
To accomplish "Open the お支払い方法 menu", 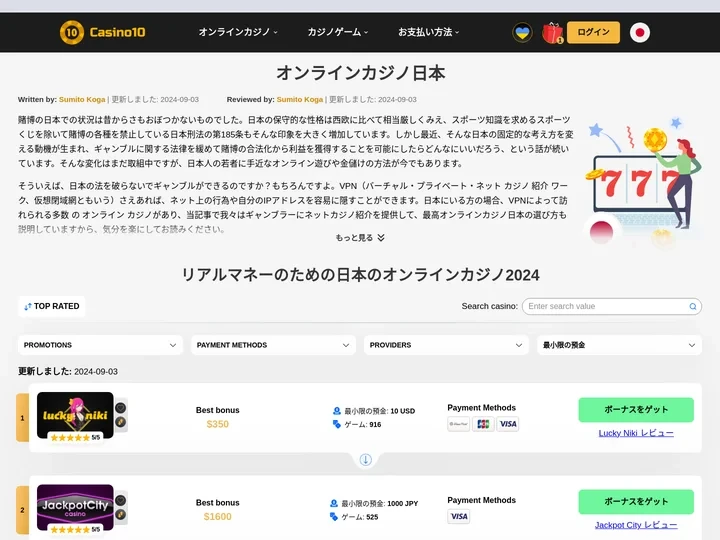I will pos(428,32).
